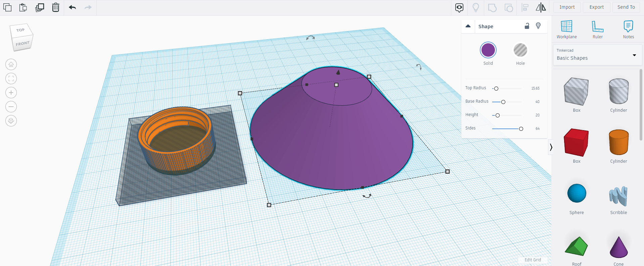Image resolution: width=644 pixels, height=266 pixels.
Task: Adjust the Height slider
Action: click(x=498, y=115)
